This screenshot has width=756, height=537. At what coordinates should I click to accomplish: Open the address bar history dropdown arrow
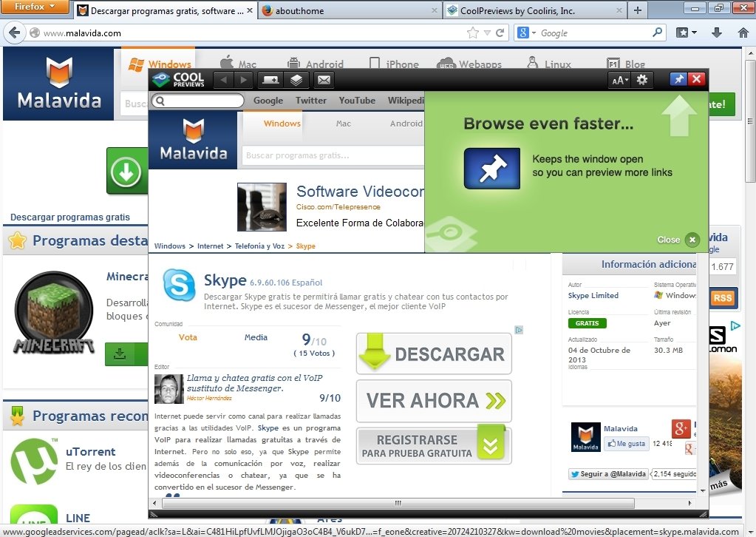[487, 33]
